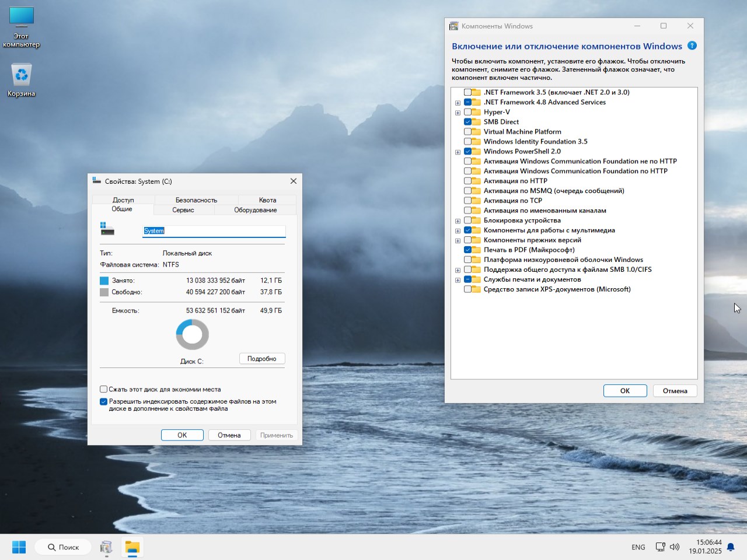Open the This Computer desktop icon
747x560 pixels.
coord(22,27)
